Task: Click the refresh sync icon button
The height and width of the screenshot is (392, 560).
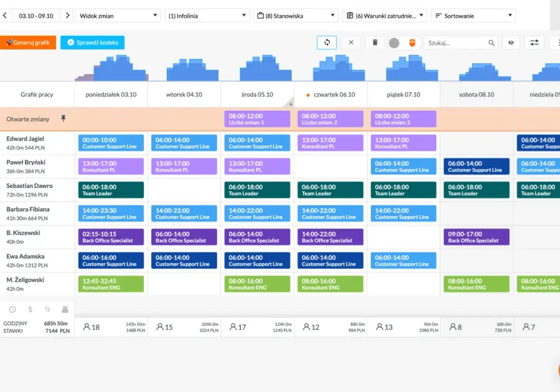Action: (326, 43)
